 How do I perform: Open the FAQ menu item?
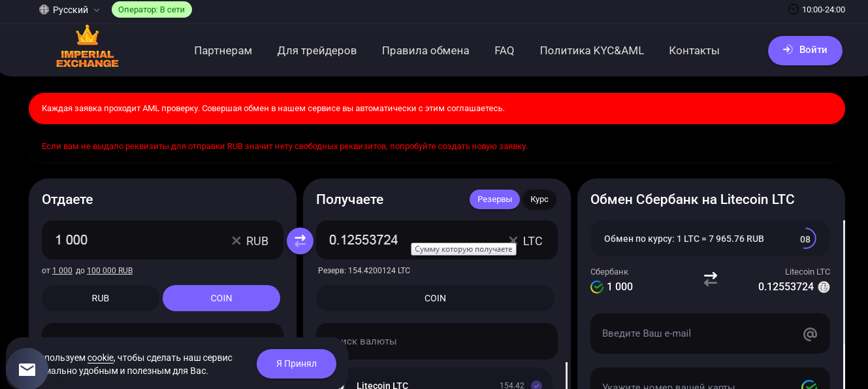(x=504, y=50)
